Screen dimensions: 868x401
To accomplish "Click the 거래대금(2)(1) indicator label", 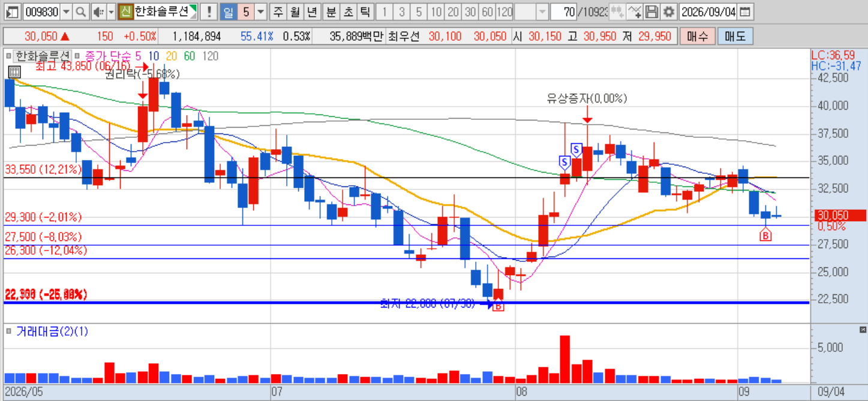I will (52, 331).
